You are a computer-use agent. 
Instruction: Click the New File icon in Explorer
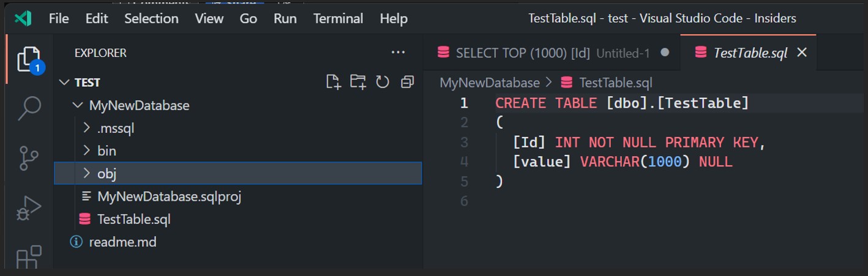point(333,82)
